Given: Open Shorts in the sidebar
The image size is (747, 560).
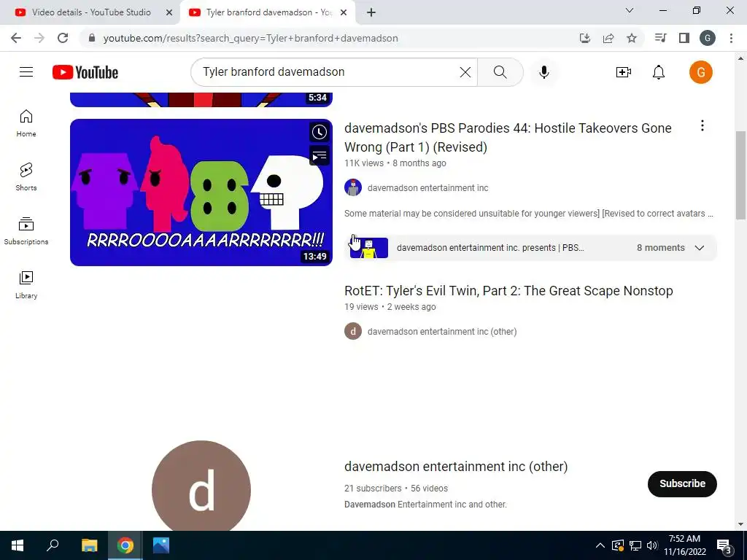Looking at the screenshot, I should pos(26,176).
